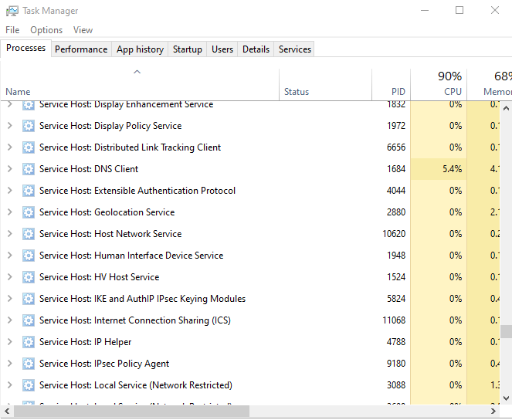The height and width of the screenshot is (420, 512).
Task: Click the horizontal scrollbar thumb
Action: (x=131, y=411)
